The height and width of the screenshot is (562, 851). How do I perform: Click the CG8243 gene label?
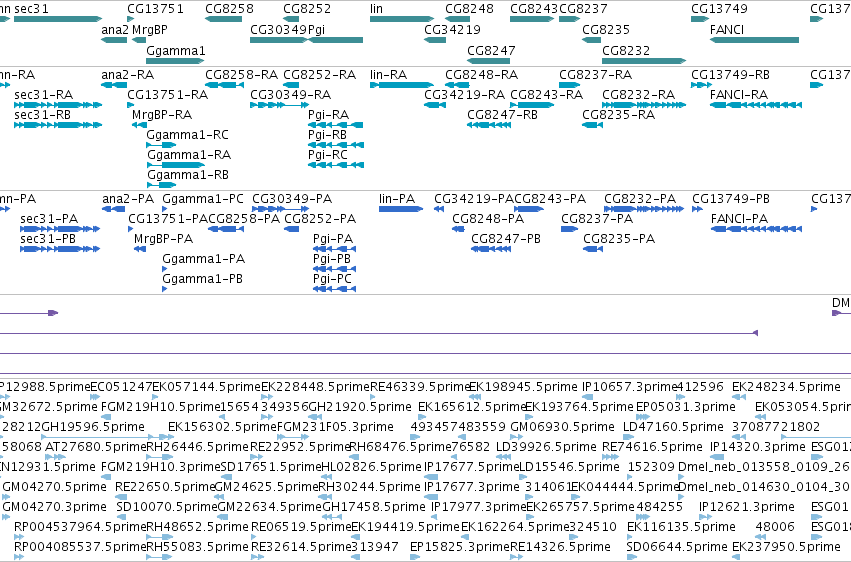pos(534,9)
